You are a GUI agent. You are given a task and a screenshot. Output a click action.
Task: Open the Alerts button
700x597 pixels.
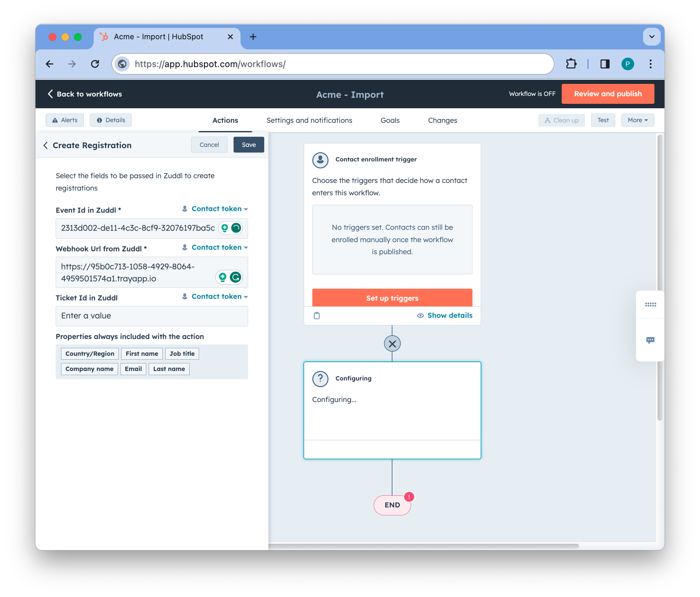tap(65, 120)
